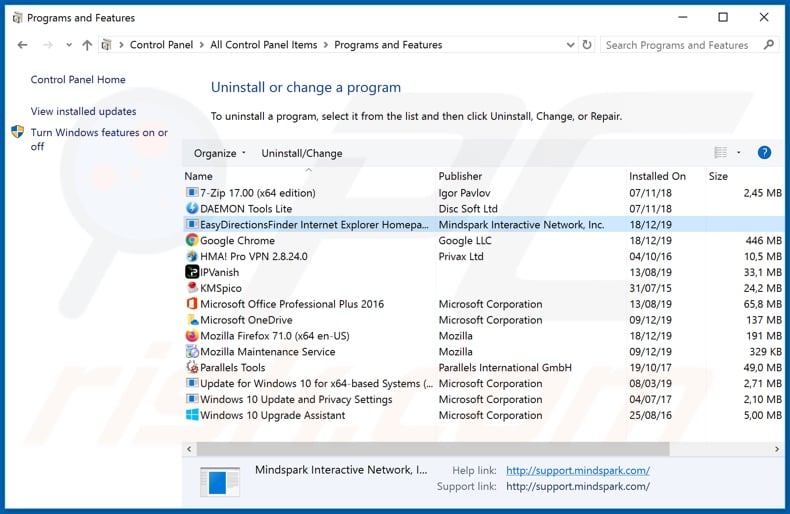Click Igor Pavlov publisher cell

point(464,192)
